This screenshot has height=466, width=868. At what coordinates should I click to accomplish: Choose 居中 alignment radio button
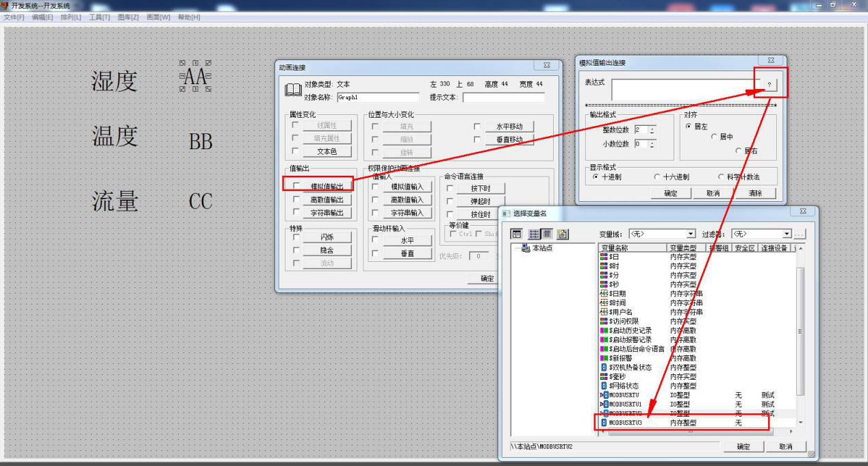[x=714, y=138]
